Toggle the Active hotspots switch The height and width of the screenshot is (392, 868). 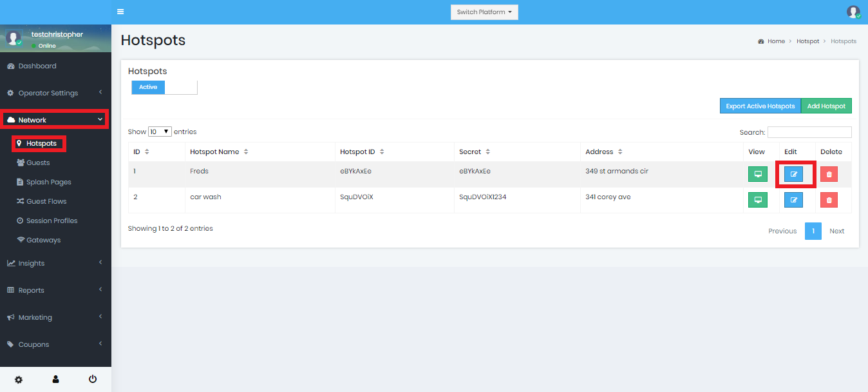point(164,87)
